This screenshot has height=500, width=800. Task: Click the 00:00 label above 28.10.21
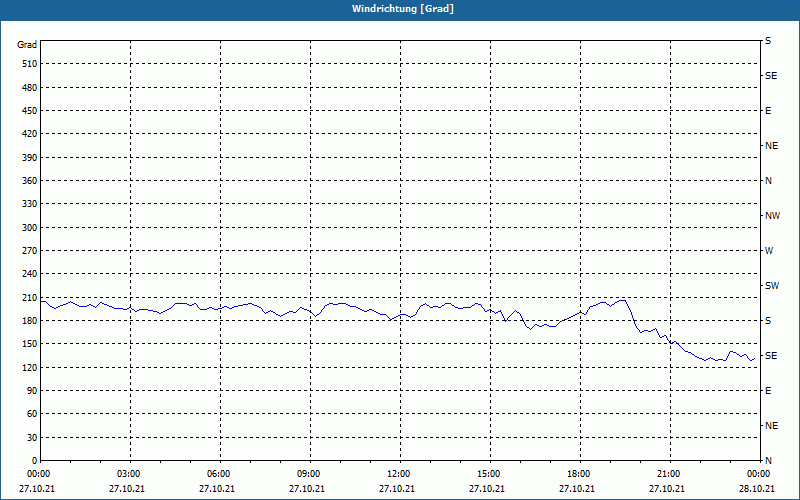[x=759, y=474]
